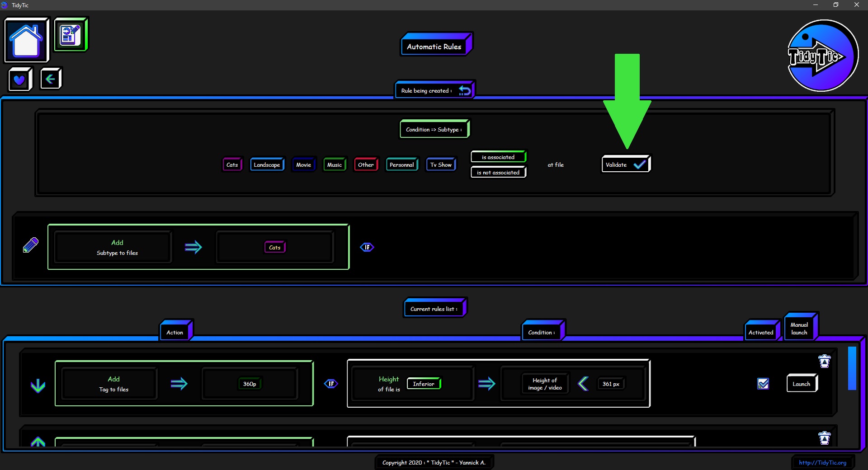Minimize the TidyTic window

pyautogui.click(x=816, y=5)
